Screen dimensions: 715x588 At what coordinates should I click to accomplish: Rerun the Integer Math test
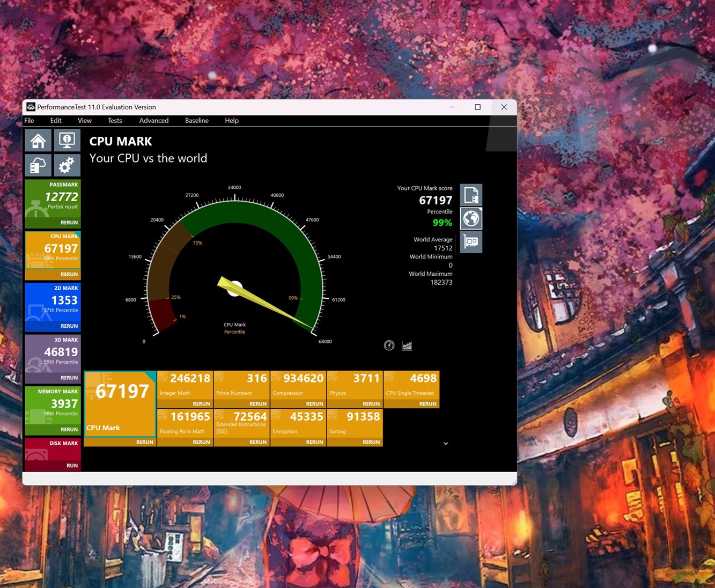[201, 404]
